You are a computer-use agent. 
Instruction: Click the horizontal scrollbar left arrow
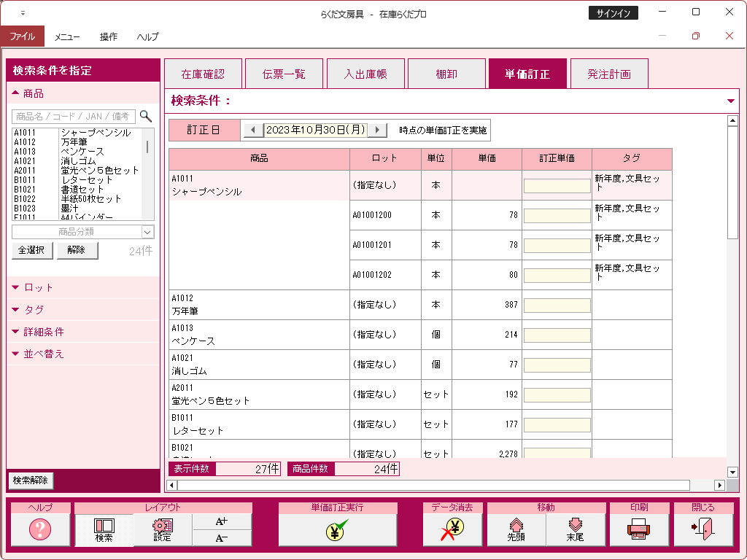coord(171,485)
